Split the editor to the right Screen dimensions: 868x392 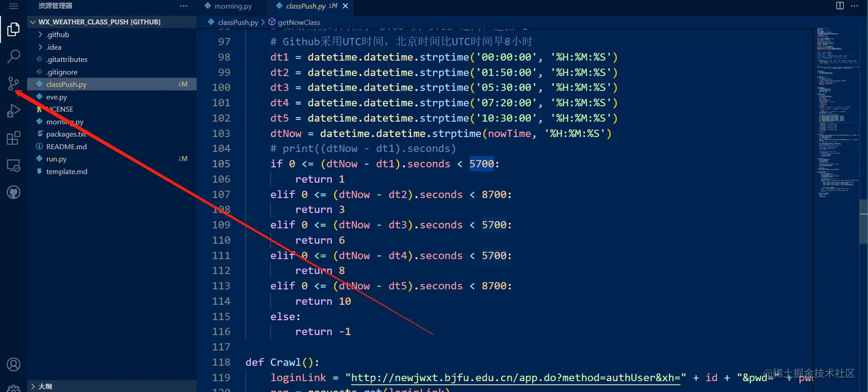[840, 6]
